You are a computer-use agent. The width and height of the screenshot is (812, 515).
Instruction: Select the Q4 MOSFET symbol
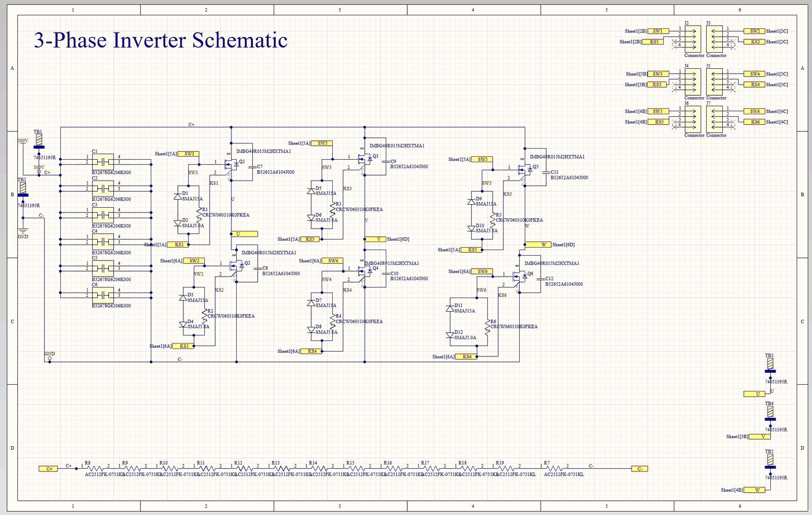[365, 270]
